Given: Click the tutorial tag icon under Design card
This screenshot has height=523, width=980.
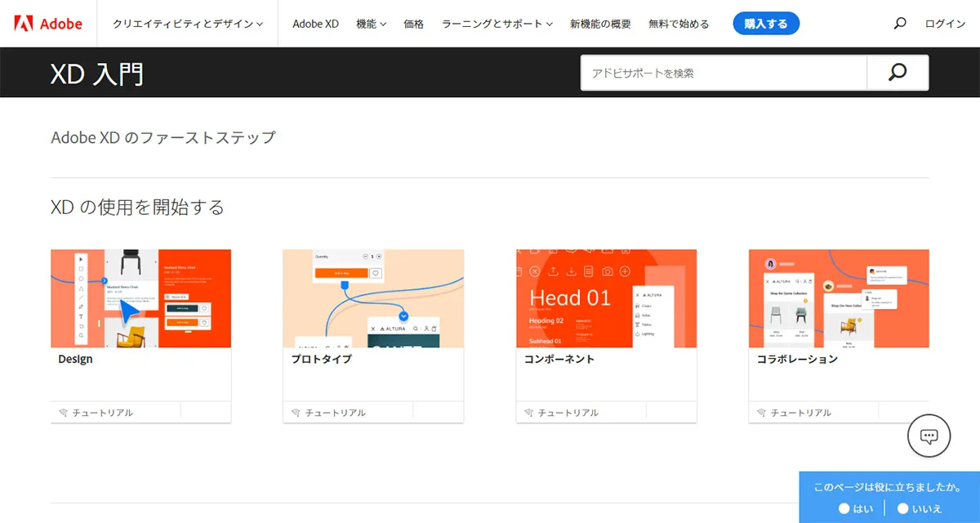Looking at the screenshot, I should tap(64, 413).
